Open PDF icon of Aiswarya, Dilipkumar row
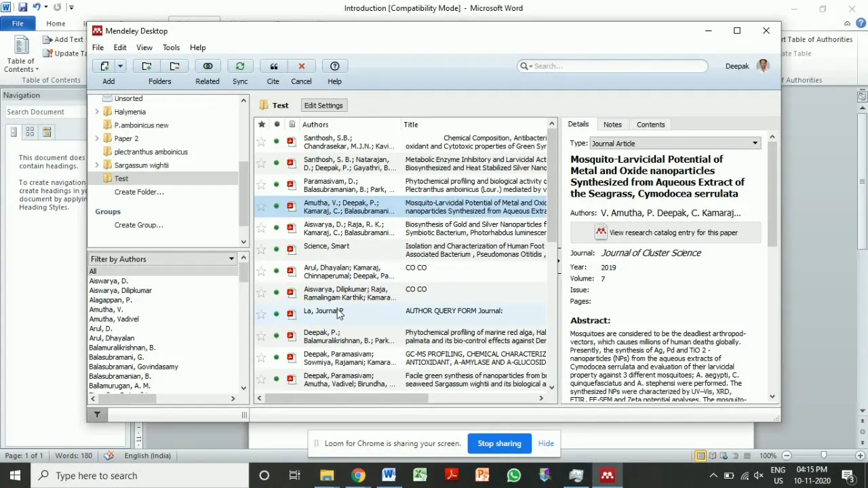The width and height of the screenshot is (868, 488). [291, 293]
